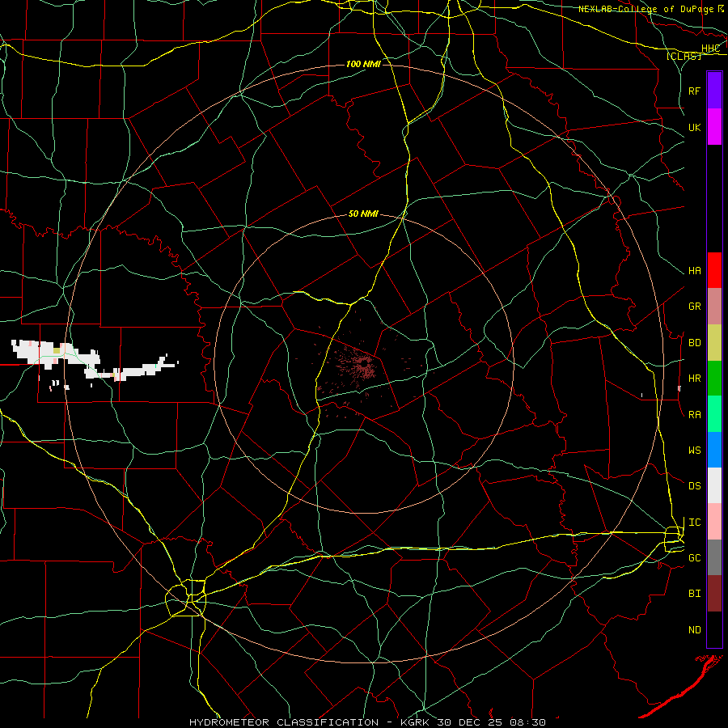The height and width of the screenshot is (728, 728).
Task: Click the HA legend label
Action: pos(694,271)
